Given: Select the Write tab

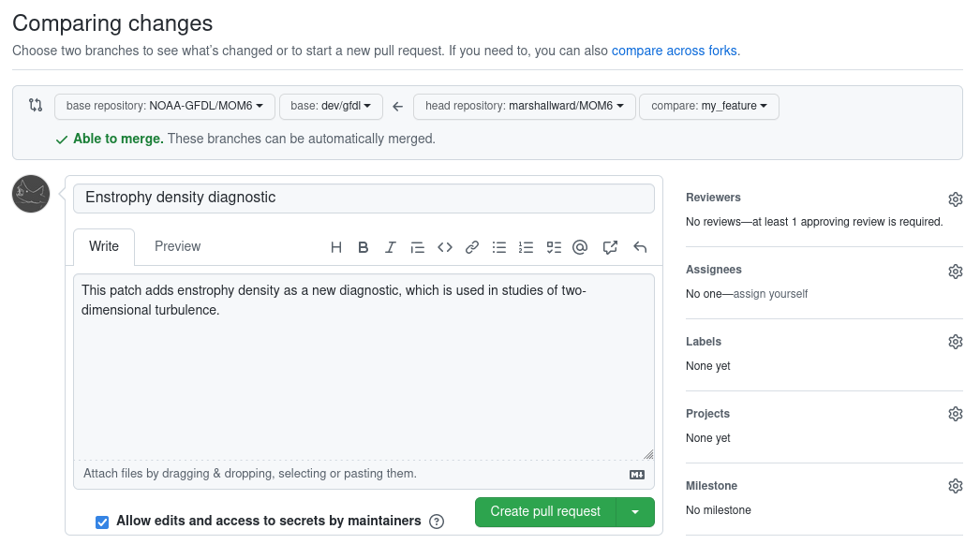Looking at the screenshot, I should click(x=104, y=246).
